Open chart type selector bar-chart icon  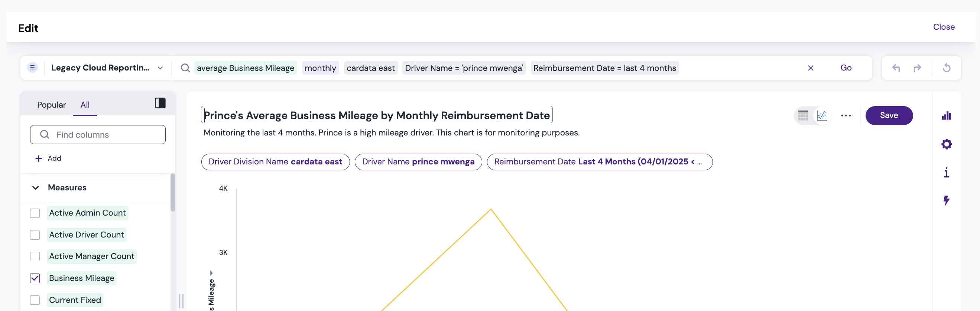pyautogui.click(x=946, y=116)
